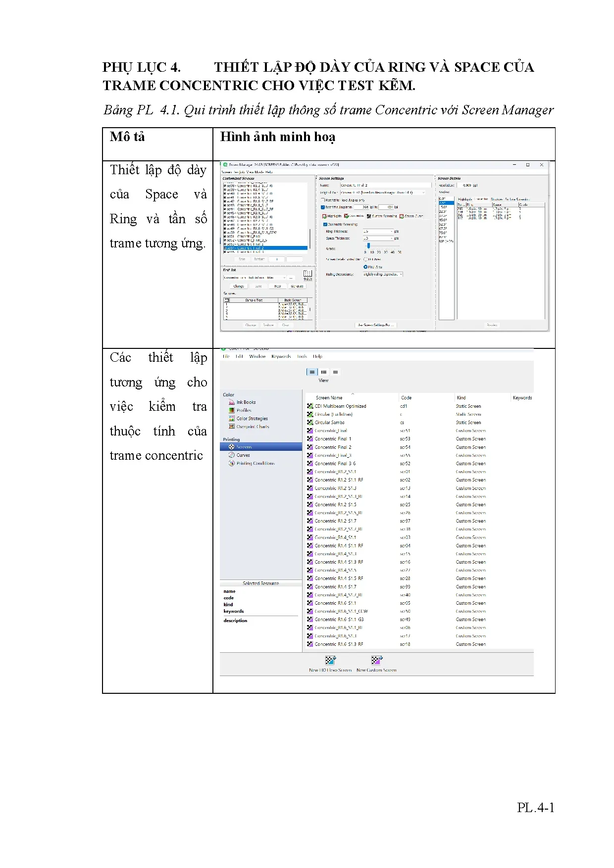Open the Keywords menu
This screenshot has height=868, width=614.
[x=281, y=356]
